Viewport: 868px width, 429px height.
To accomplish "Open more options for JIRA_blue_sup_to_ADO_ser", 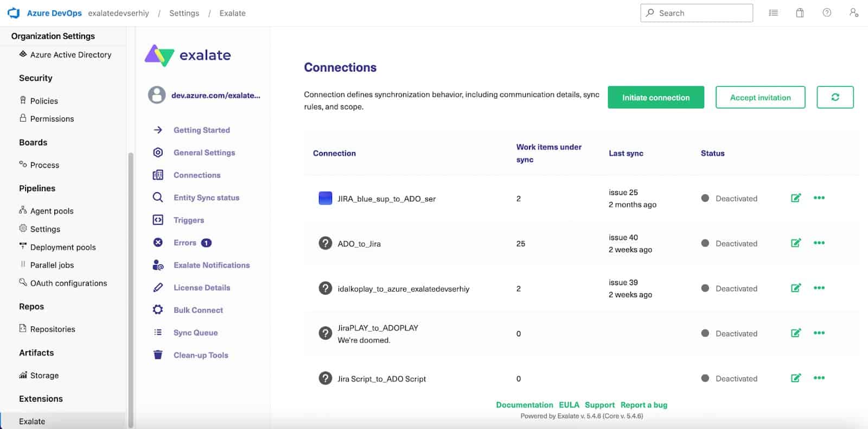I will tap(819, 198).
